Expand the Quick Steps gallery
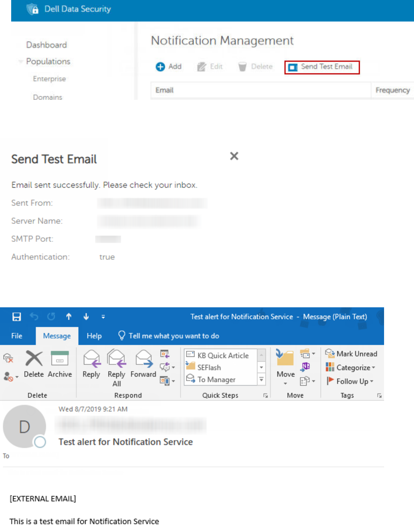 click(261, 380)
